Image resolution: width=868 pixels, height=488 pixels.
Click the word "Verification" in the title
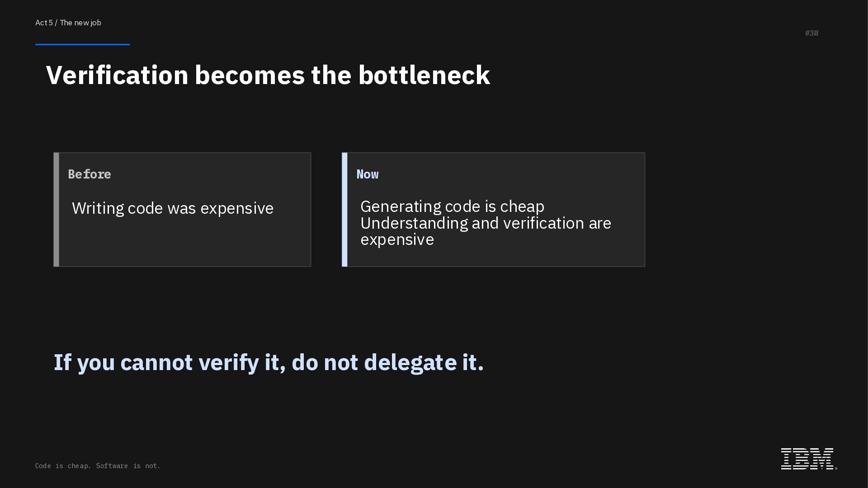[117, 75]
